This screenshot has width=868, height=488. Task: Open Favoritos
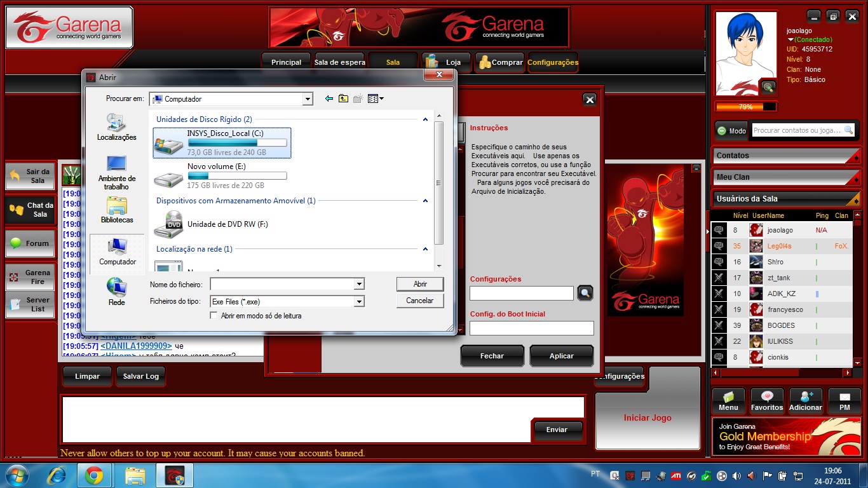click(x=767, y=400)
